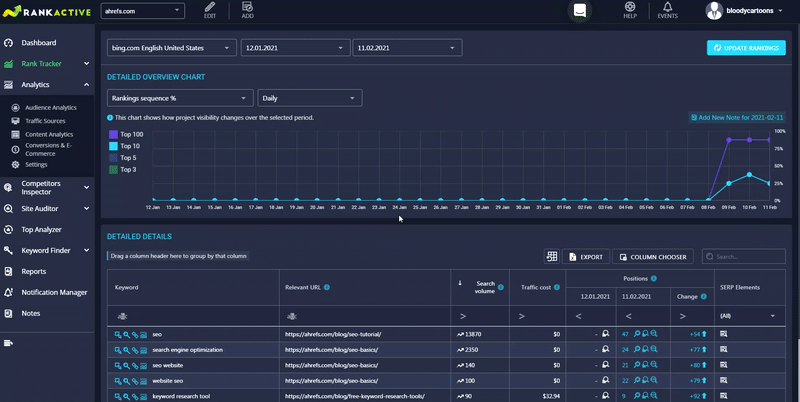800x402 pixels.
Task: Open the ahrefs.com project dropdown
Action: pyautogui.click(x=143, y=11)
